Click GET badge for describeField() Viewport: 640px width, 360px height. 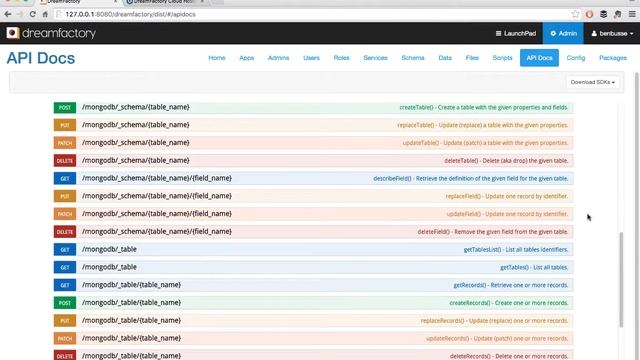click(64, 178)
